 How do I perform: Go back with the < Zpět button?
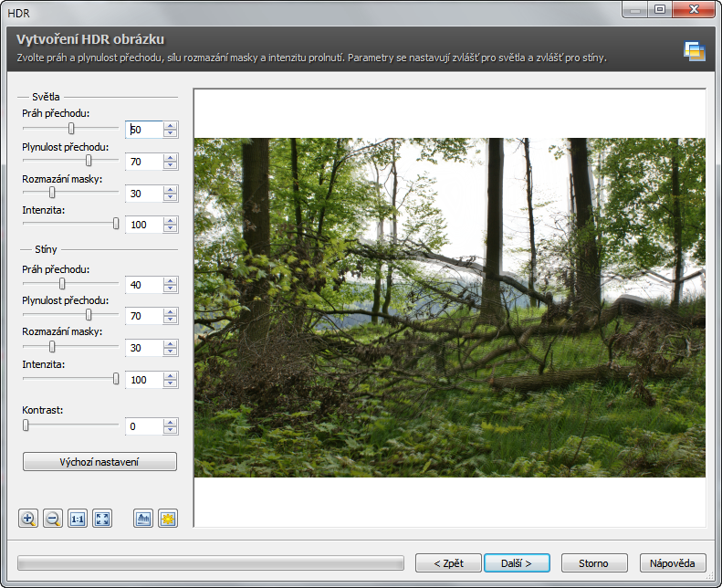448,562
